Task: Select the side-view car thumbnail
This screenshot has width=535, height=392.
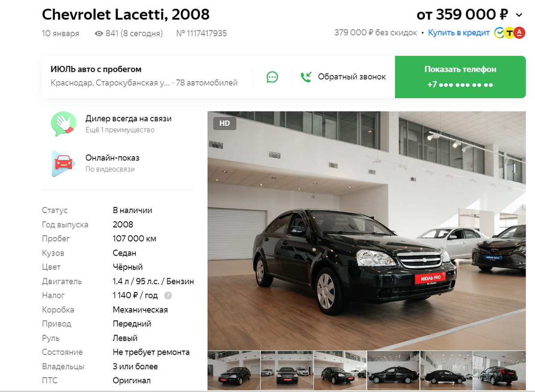Action: point(393,371)
